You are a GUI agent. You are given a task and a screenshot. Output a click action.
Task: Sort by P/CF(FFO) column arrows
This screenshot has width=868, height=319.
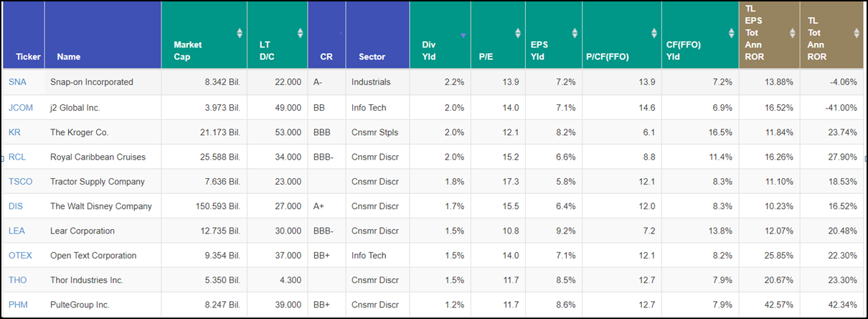pyautogui.click(x=654, y=33)
